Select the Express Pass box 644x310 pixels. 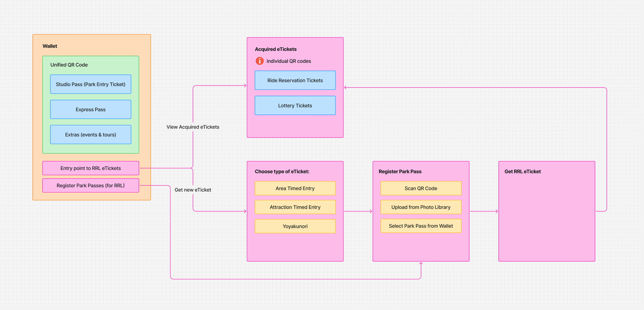(x=90, y=110)
